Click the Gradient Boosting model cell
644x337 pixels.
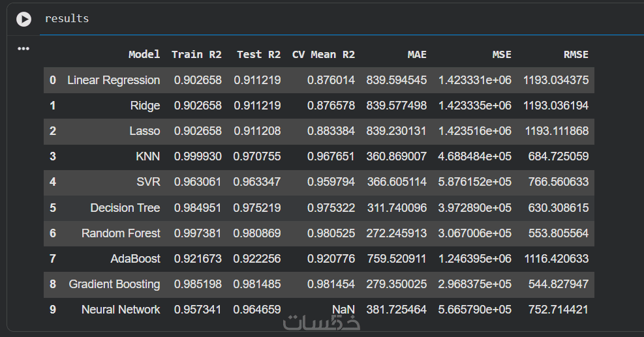[114, 284]
